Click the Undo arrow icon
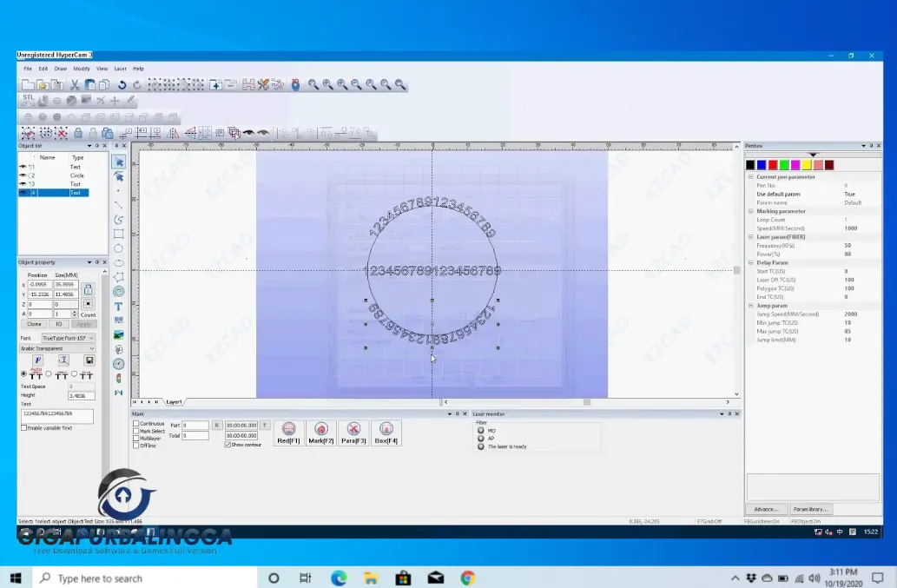 pos(122,84)
